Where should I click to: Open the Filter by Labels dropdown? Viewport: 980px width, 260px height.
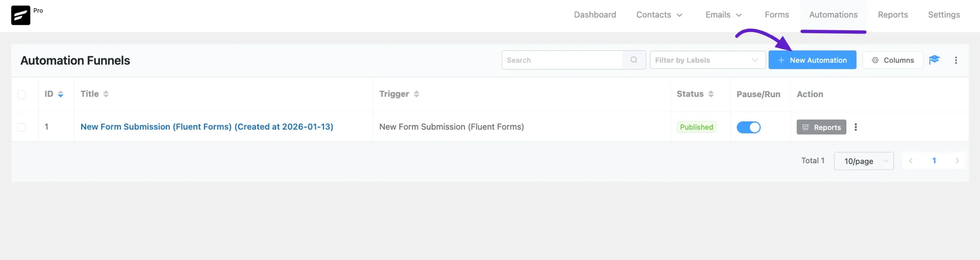(x=707, y=60)
